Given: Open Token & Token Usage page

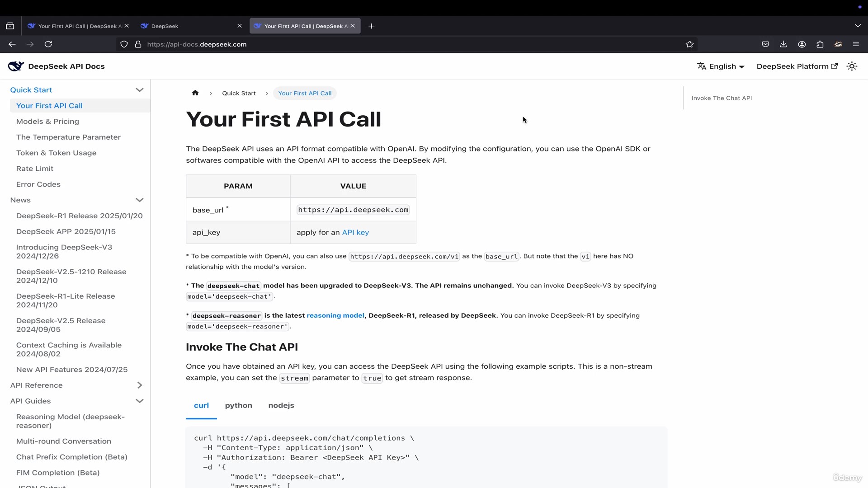Looking at the screenshot, I should (x=56, y=153).
